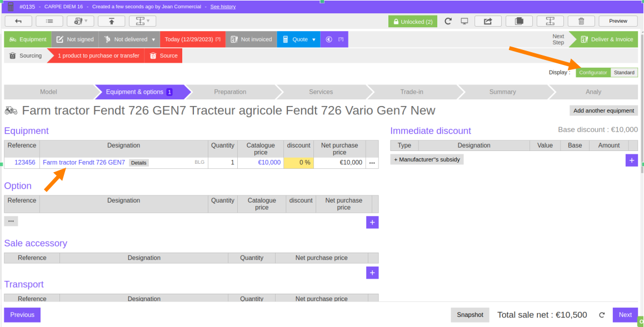Click the refresh icon beside Total sale net

[602, 315]
